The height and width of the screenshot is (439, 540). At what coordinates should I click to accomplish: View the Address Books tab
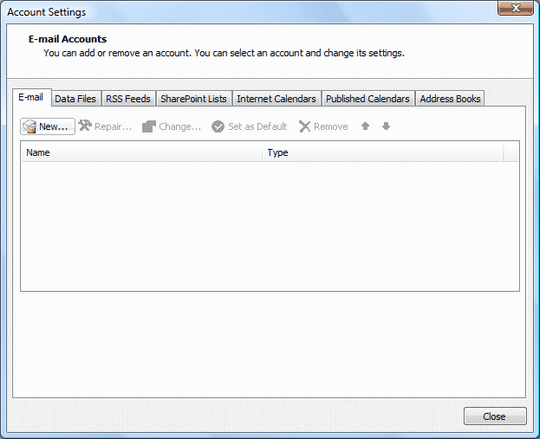450,99
